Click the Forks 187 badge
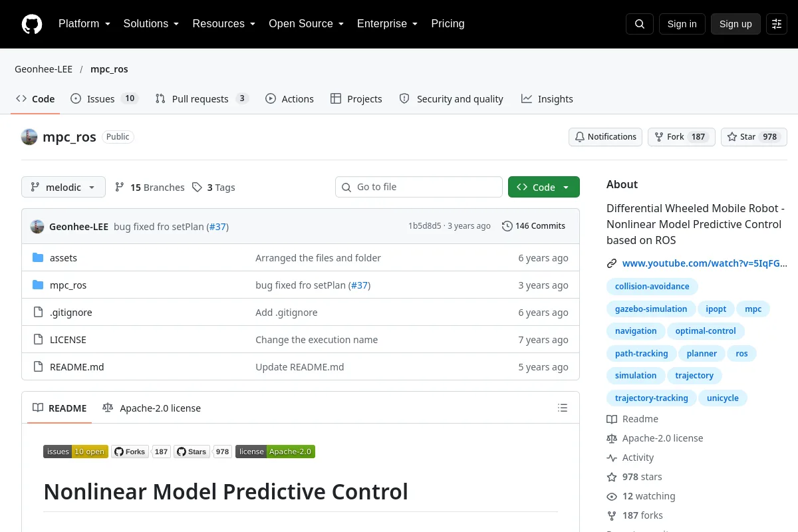 141,452
